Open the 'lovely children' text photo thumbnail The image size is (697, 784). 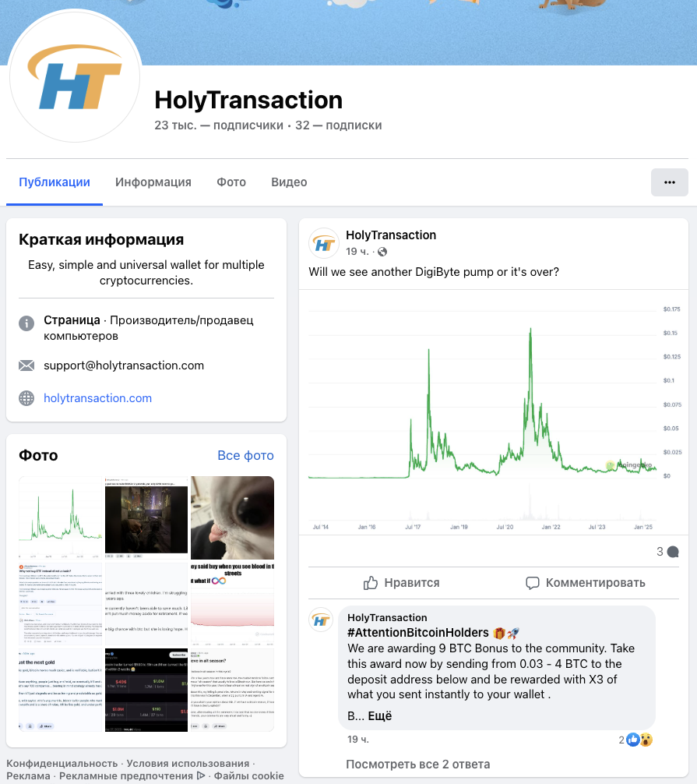(146, 604)
